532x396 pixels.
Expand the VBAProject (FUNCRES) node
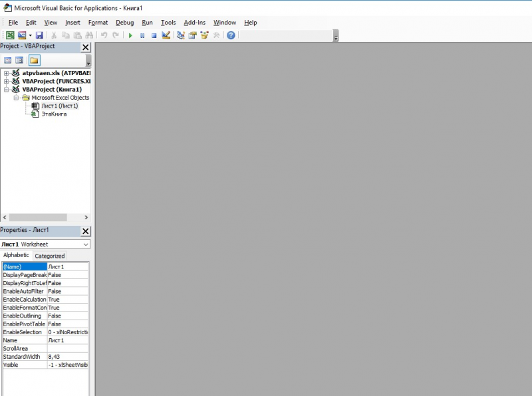pyautogui.click(x=6, y=81)
